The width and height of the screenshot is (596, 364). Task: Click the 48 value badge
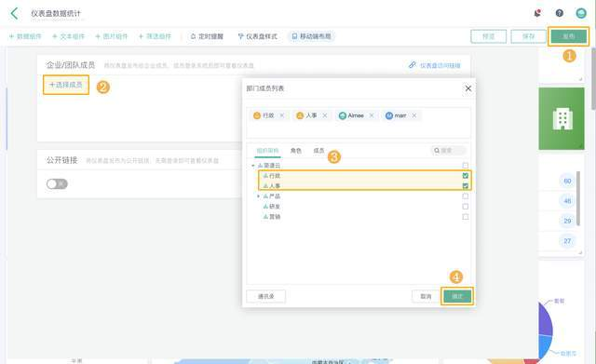[x=567, y=200]
